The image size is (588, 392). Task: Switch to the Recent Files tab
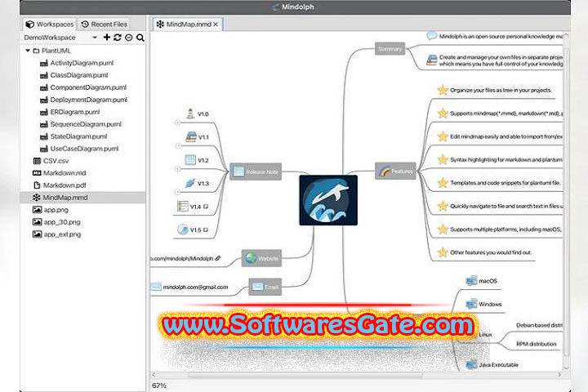click(x=105, y=24)
